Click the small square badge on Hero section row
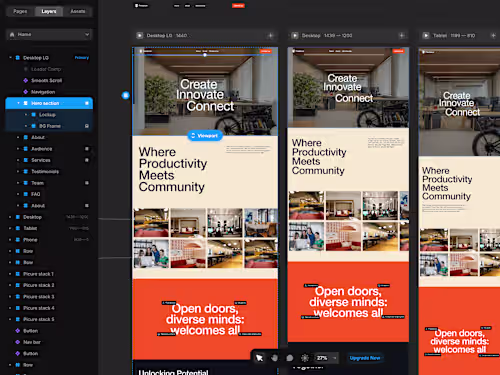This screenshot has width=500, height=375. (x=87, y=103)
